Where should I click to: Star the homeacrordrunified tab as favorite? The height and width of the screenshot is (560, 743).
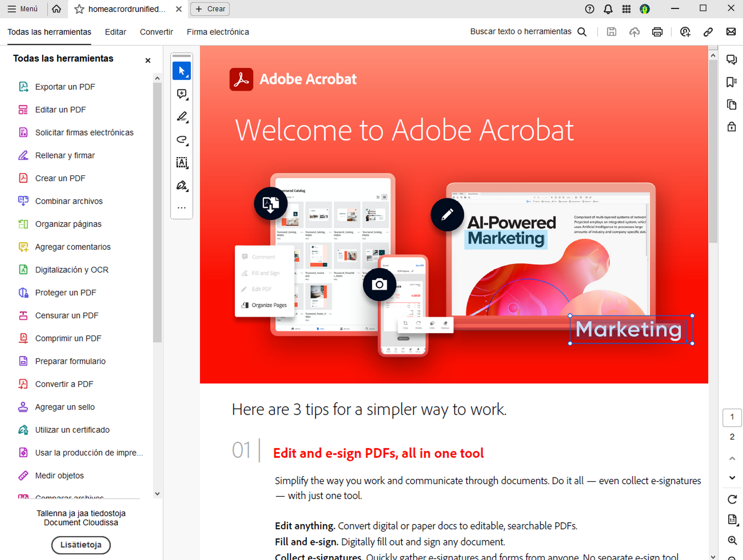pyautogui.click(x=79, y=9)
